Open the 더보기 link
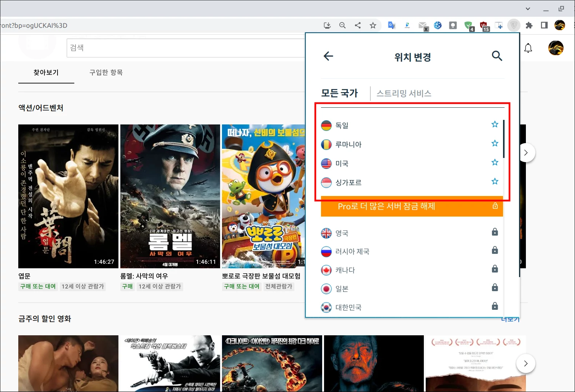Viewport: 575px width, 392px height. pos(510,319)
